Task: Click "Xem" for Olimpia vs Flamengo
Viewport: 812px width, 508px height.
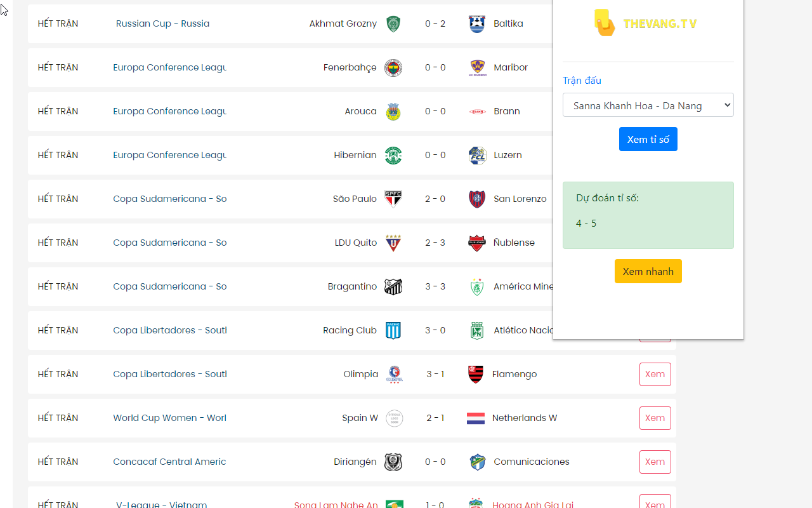Action: pyautogui.click(x=655, y=375)
